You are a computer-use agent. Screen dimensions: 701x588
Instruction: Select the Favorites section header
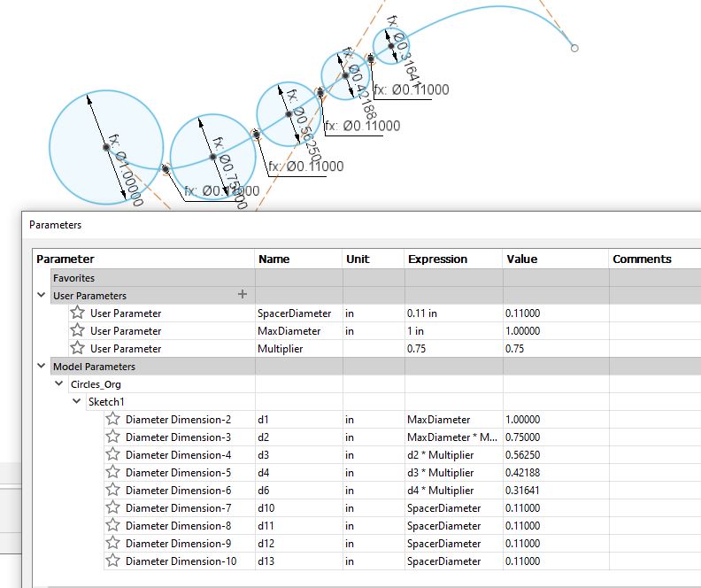coord(73,278)
